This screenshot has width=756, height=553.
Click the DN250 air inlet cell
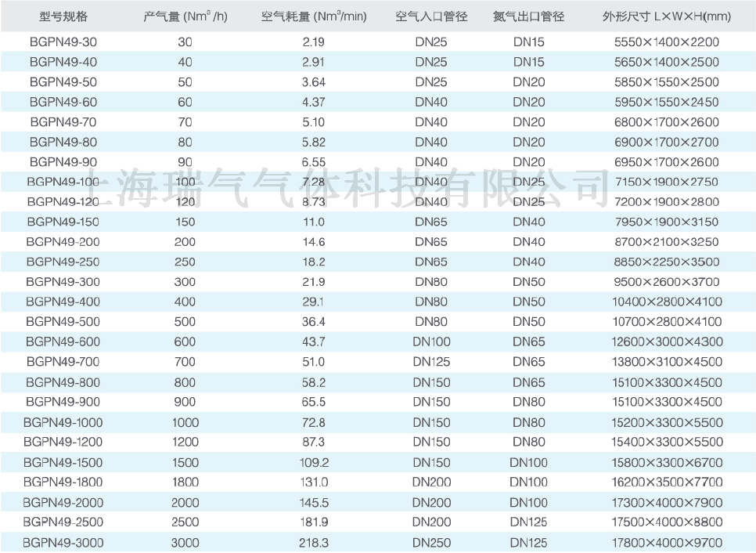[x=431, y=542]
